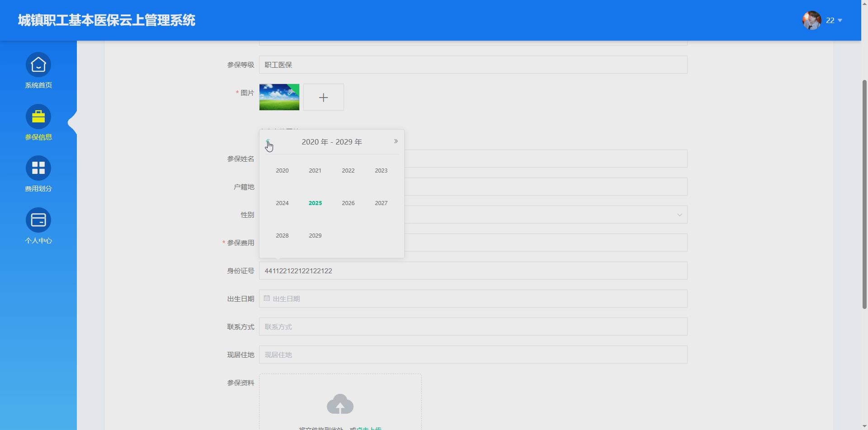Click the 参保信息 briefcase icon
This screenshot has height=430, width=868.
[x=38, y=116]
